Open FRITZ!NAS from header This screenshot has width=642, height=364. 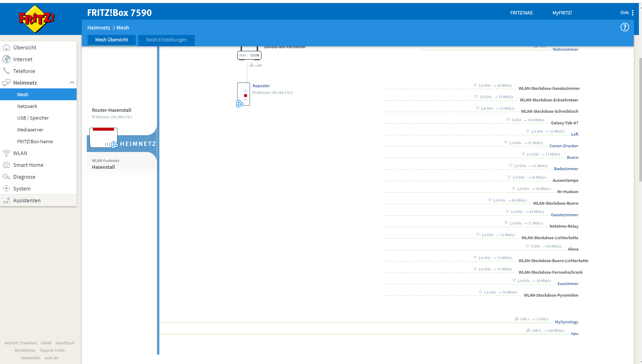click(x=521, y=13)
